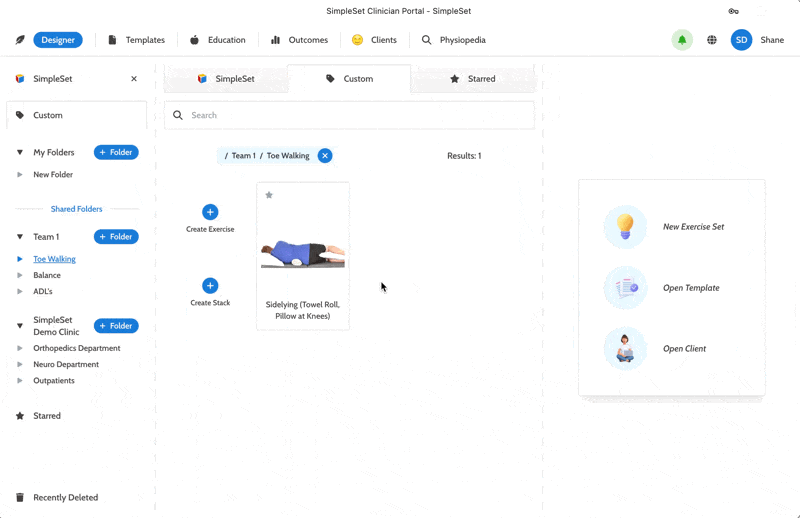Clear the Team 1 / Toe Walking filter

pos(325,156)
